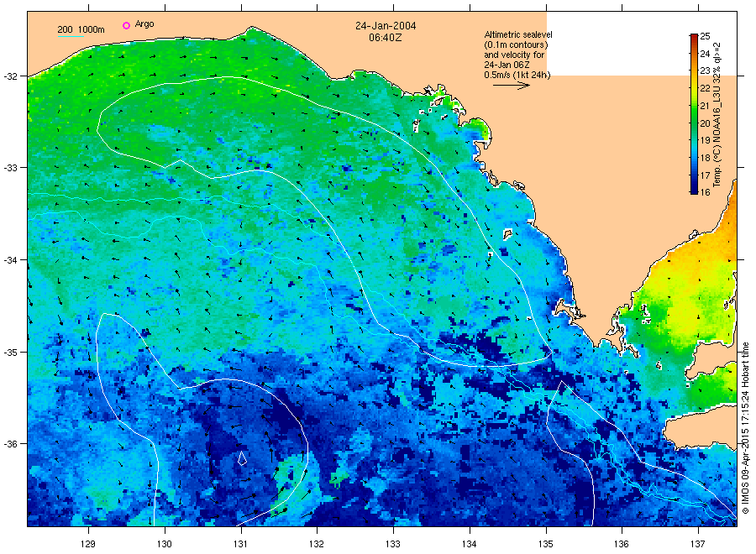Click the '20' label on the color scale
This screenshot has height=554, width=756.
pyautogui.click(x=705, y=123)
